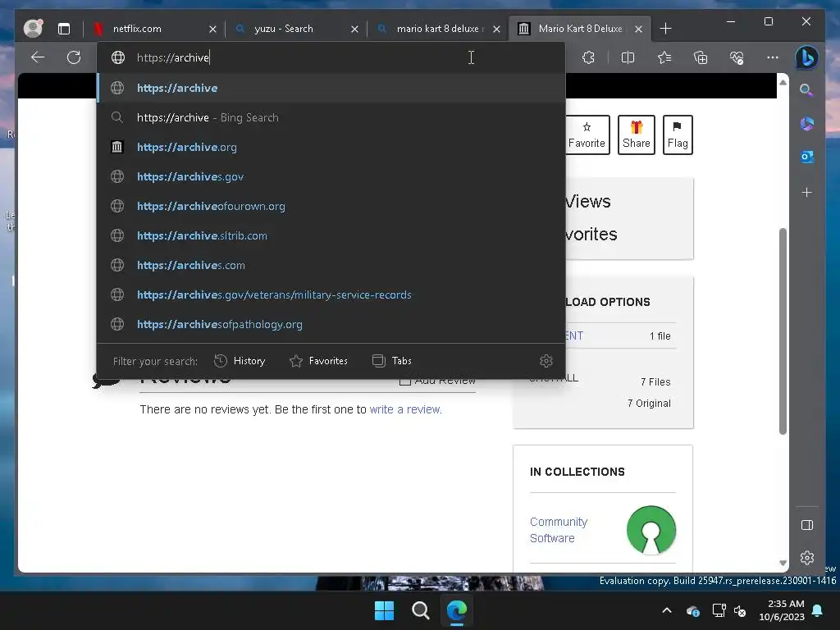
Task: Open the Outlook sidebar icon
Action: [807, 157]
